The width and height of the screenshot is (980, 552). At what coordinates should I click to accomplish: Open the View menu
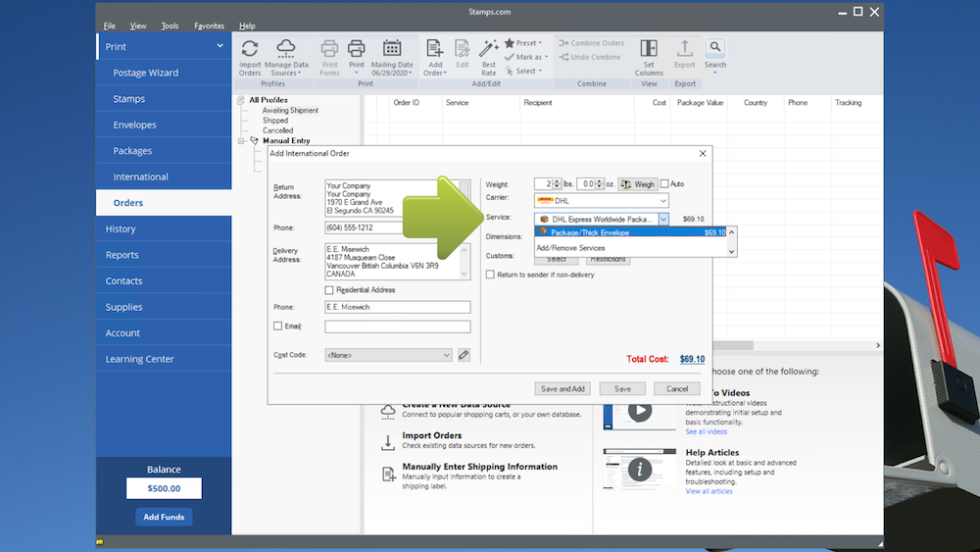pos(137,25)
